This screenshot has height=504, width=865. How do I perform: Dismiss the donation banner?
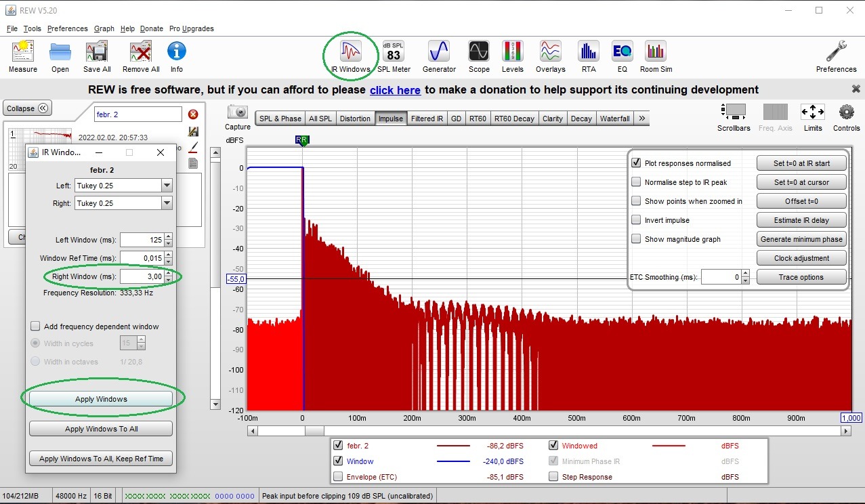pyautogui.click(x=856, y=89)
